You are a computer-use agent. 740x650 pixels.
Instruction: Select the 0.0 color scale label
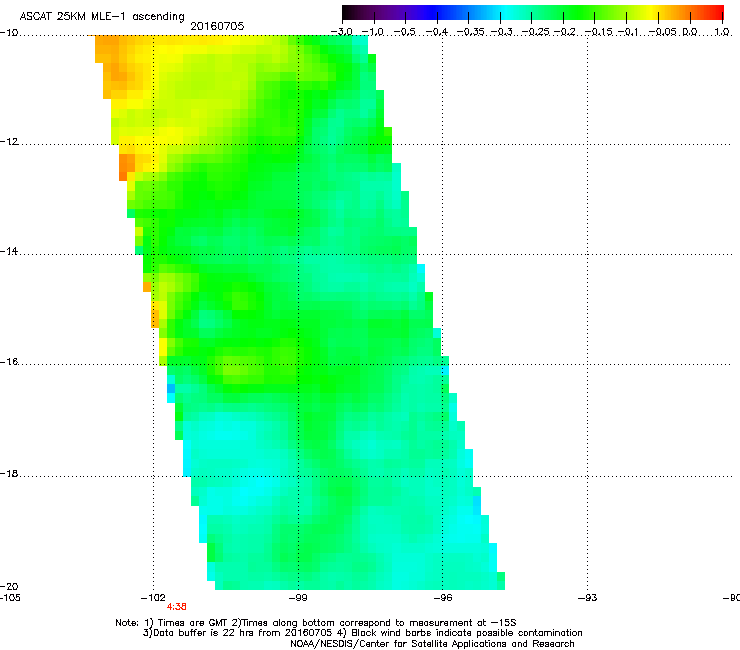click(x=690, y=32)
